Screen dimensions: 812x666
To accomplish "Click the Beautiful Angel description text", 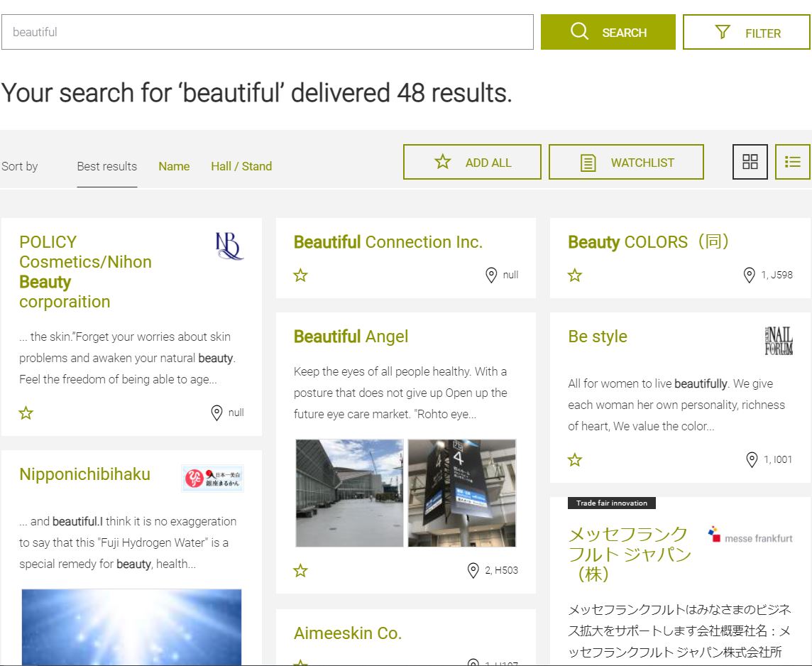I will pos(400,393).
